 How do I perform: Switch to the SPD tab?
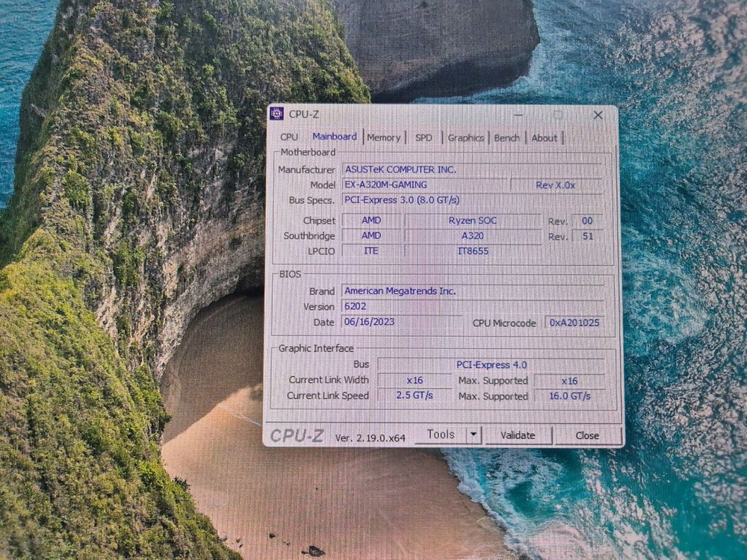coord(424,137)
